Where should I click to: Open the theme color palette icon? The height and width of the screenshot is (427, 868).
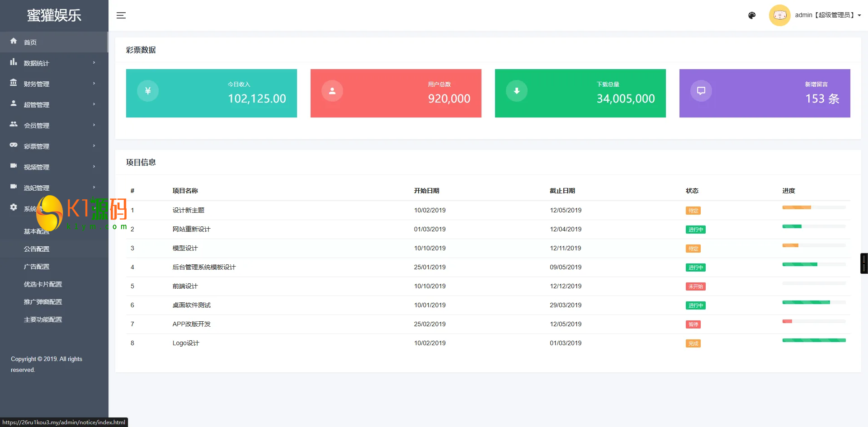click(752, 15)
